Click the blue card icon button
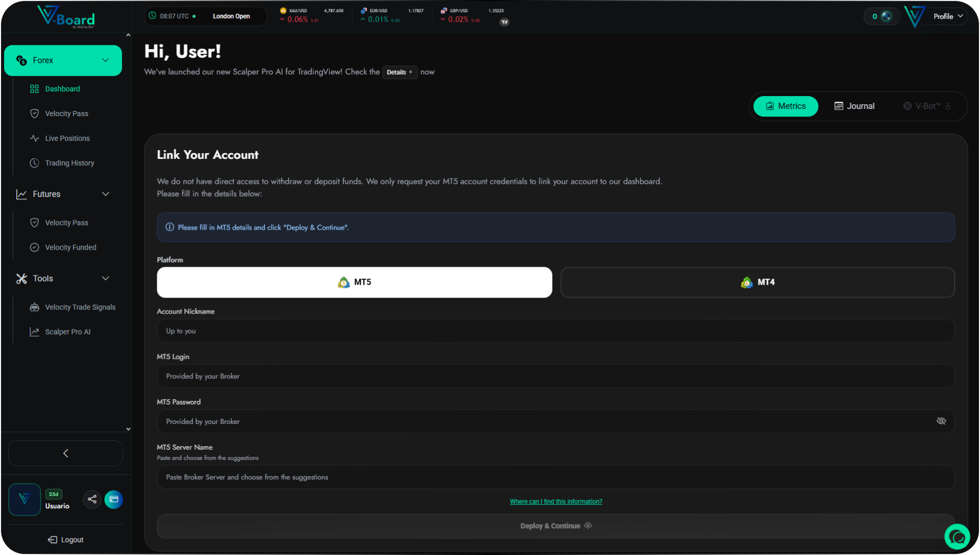 tap(114, 499)
